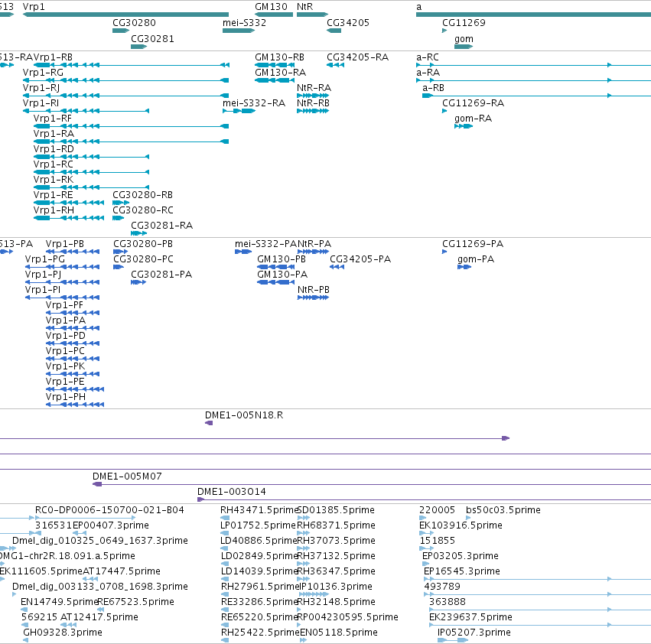Click the Vrp1-RD transcript
The height and width of the screenshot is (644, 651).
pyautogui.click(x=91, y=157)
